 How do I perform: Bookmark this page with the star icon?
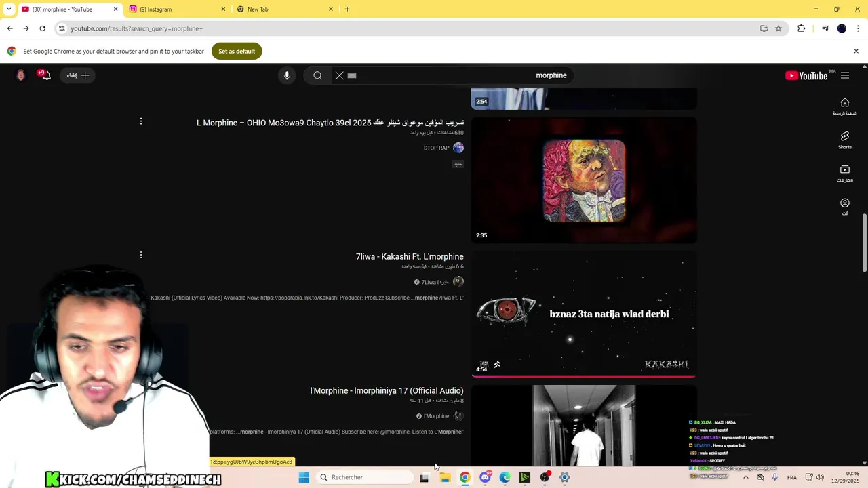[778, 28]
